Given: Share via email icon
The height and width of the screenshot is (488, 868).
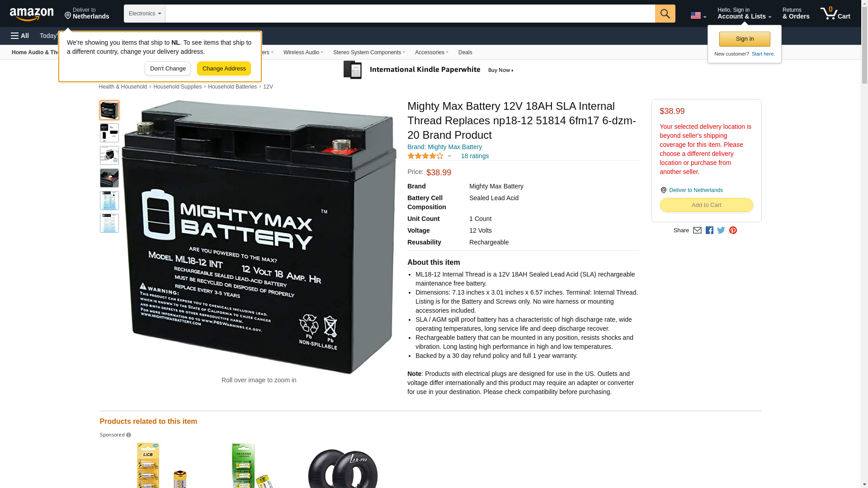Looking at the screenshot, I should tap(697, 230).
